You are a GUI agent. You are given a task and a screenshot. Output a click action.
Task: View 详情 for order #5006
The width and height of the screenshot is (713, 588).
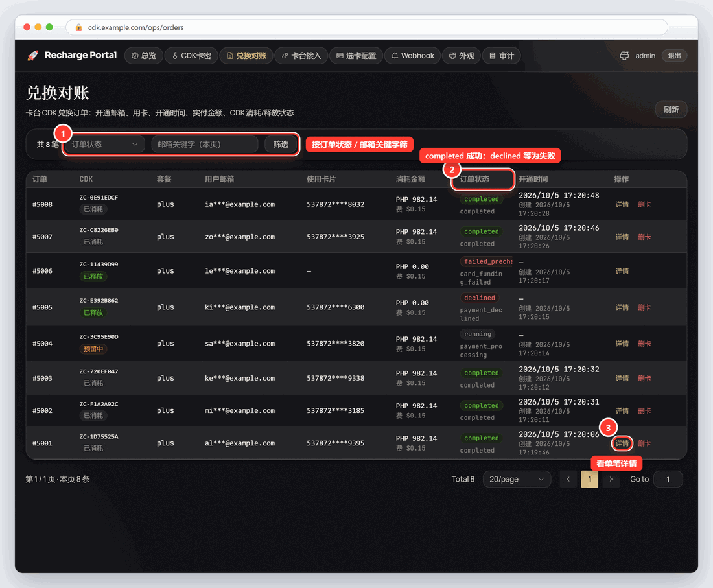point(622,271)
